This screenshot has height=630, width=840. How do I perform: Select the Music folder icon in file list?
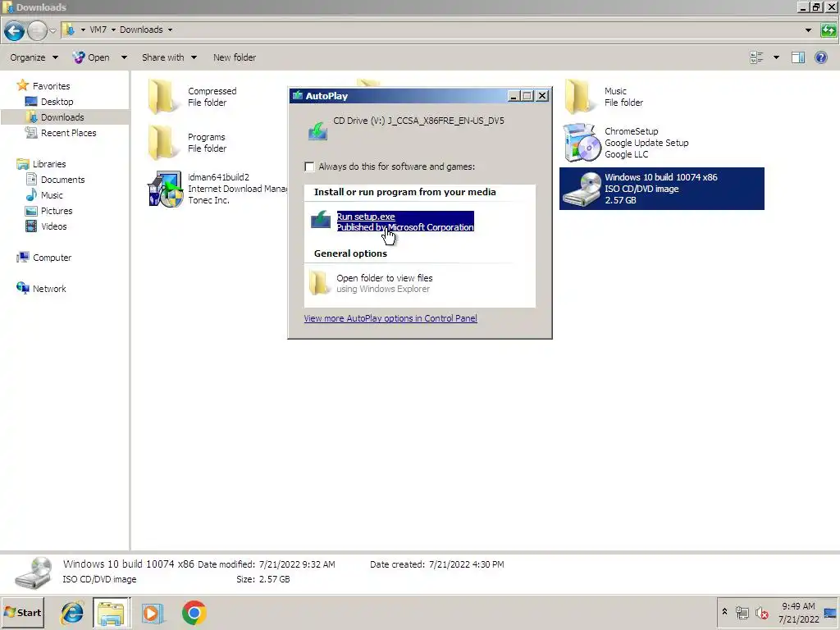point(580,97)
